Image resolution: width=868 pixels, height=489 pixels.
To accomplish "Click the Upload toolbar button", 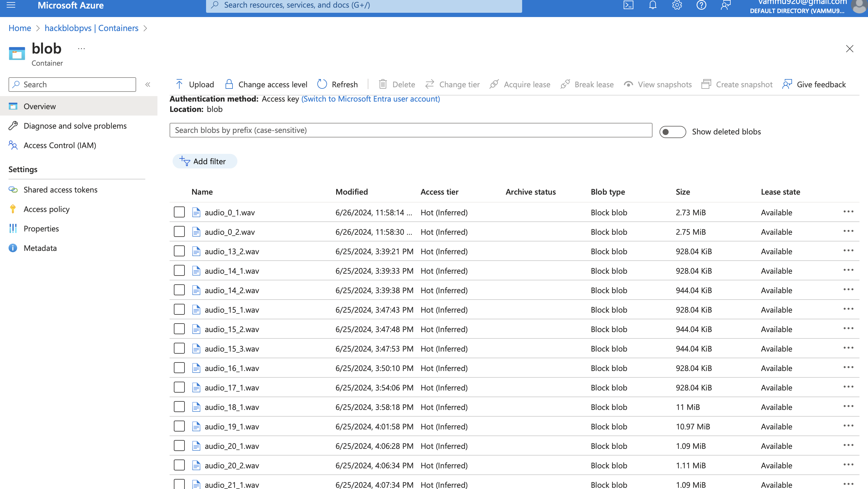I will pyautogui.click(x=195, y=84).
